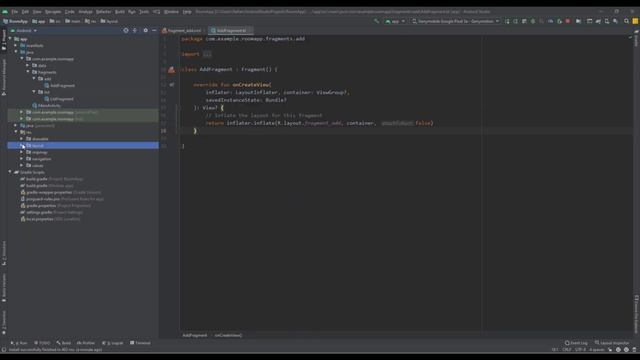The width and height of the screenshot is (640, 360).
Task: Click the red Stop icon in toolbar
Action: [568, 21]
